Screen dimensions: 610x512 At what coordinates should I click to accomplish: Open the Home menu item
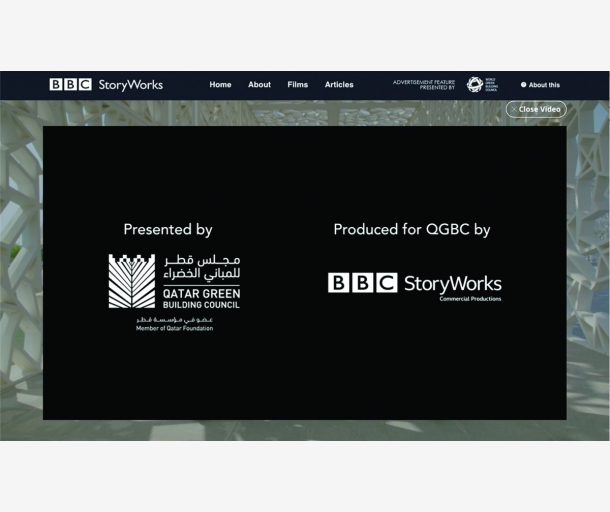click(x=220, y=84)
